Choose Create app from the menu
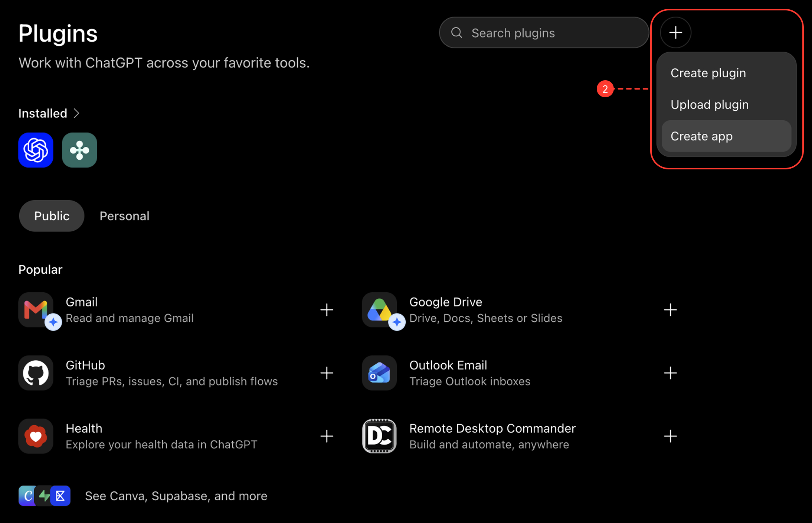The image size is (812, 523). tap(726, 136)
